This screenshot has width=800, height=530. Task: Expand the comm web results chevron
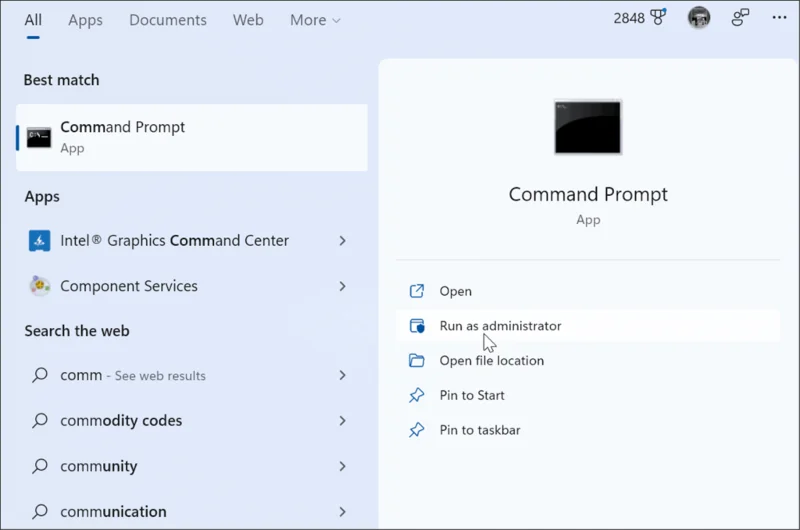coord(342,375)
